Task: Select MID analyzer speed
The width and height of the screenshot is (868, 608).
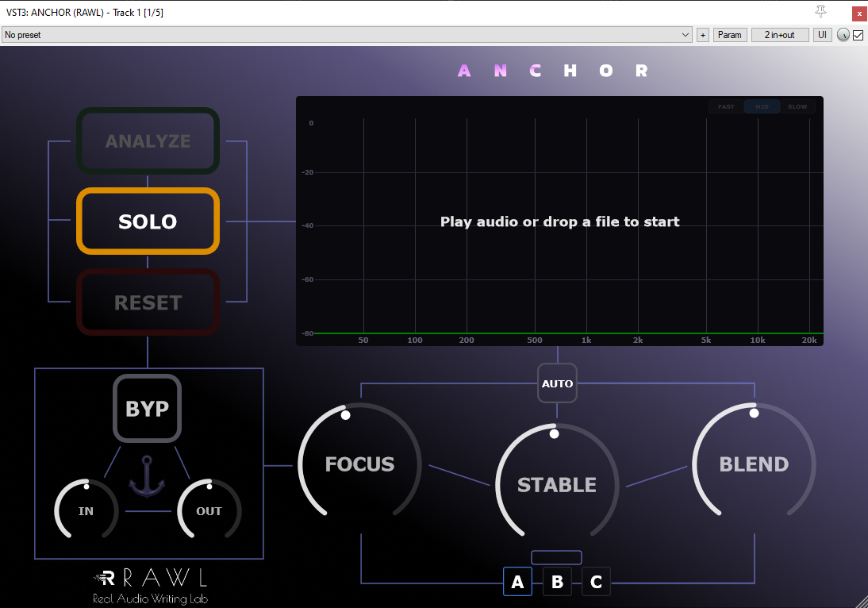Action: (762, 106)
